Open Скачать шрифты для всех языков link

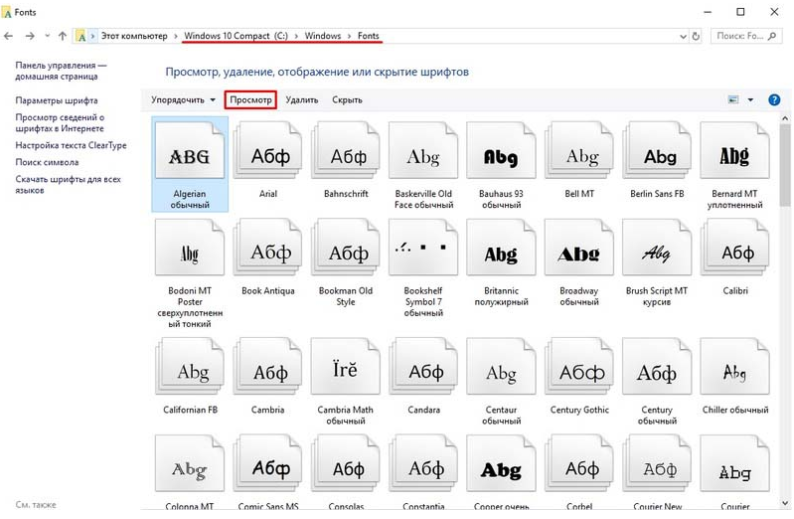click(68, 184)
